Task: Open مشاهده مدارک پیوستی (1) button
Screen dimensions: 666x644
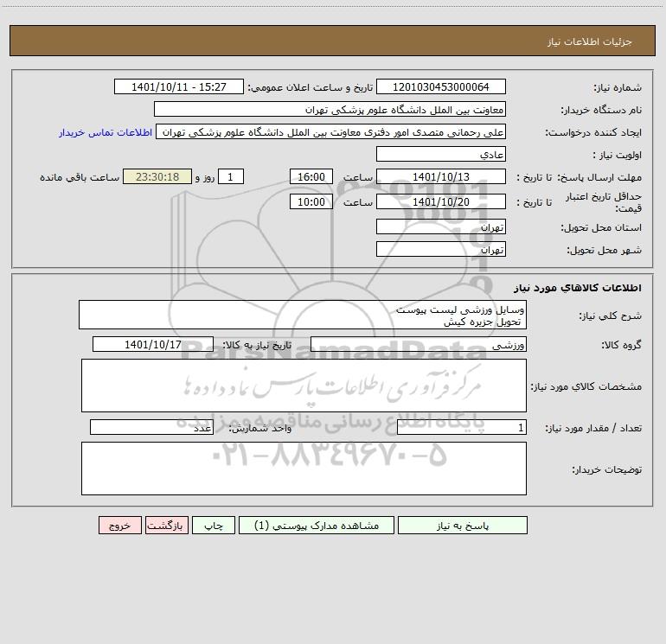Action: point(317,525)
